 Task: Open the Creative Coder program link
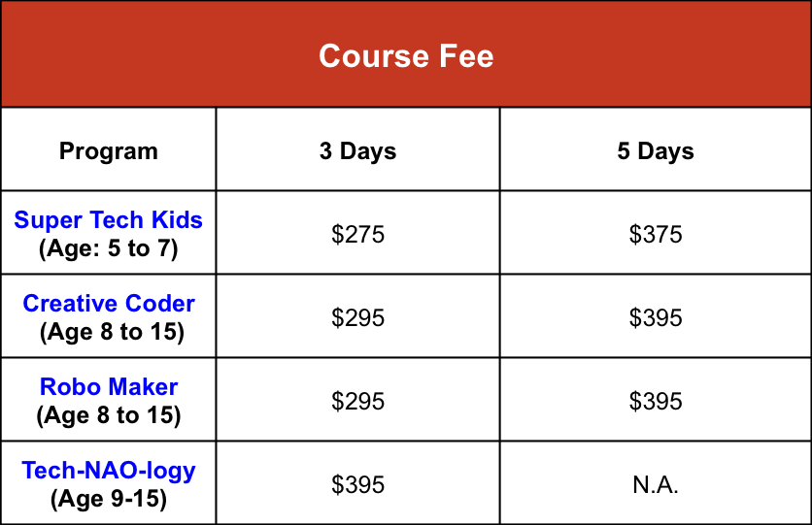pyautogui.click(x=109, y=304)
